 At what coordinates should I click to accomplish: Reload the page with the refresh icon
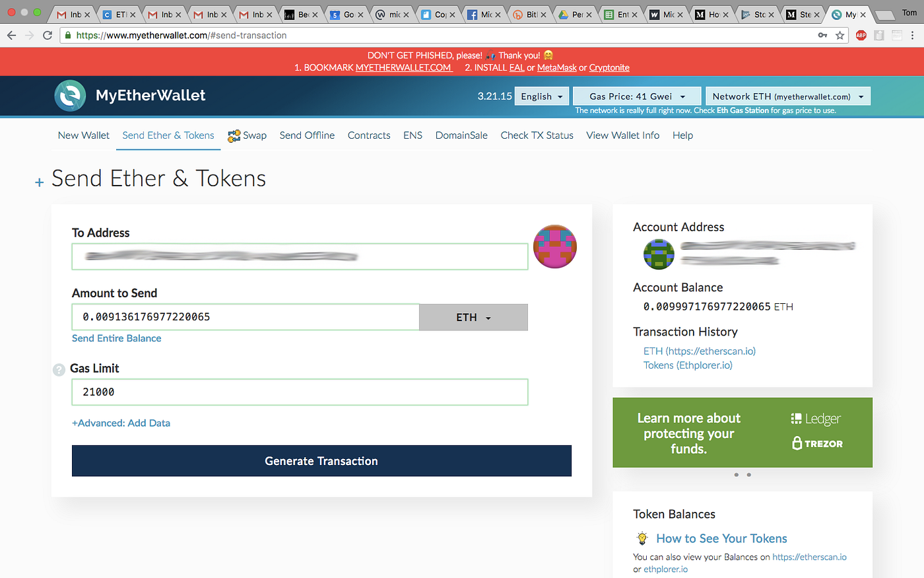tap(48, 35)
